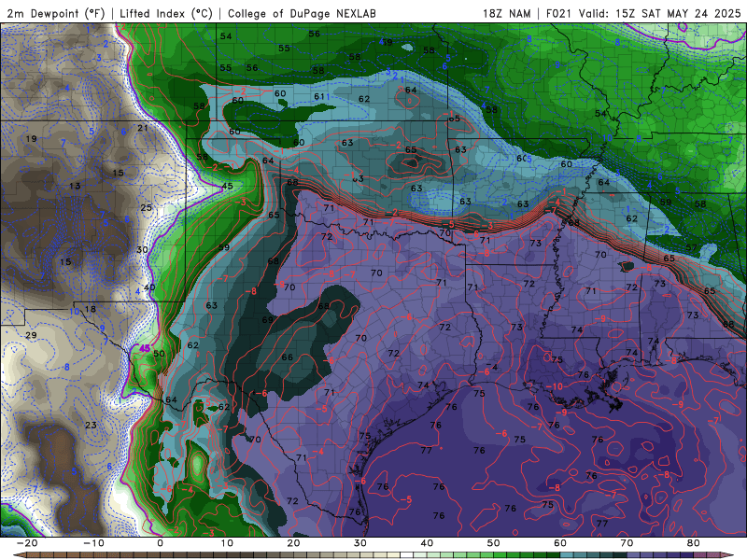Click the '70' label on the color scale
Screen dimensions: 747x560
627,543
